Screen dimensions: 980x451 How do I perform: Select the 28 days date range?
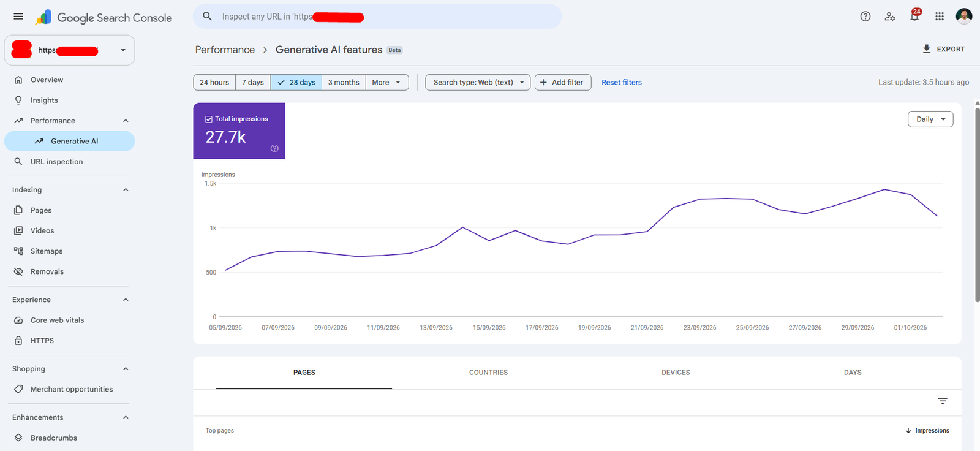(296, 82)
